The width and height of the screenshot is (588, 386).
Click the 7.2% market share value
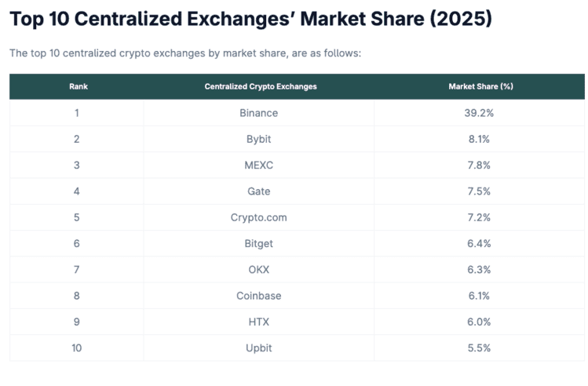(479, 217)
